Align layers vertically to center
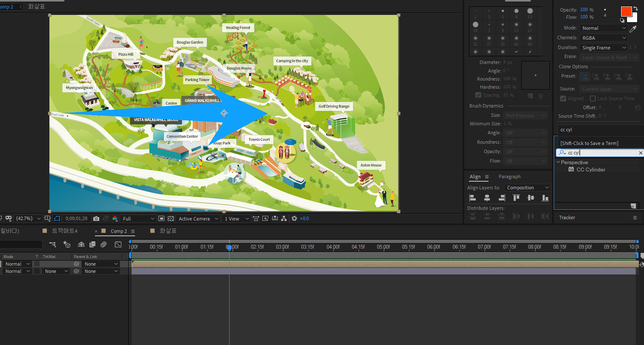 click(530, 198)
